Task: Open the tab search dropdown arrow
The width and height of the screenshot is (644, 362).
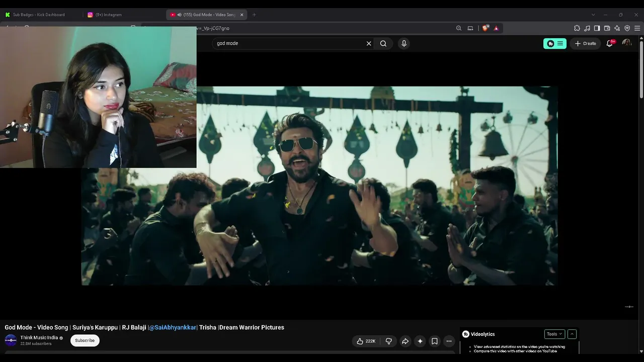Action: (x=593, y=15)
